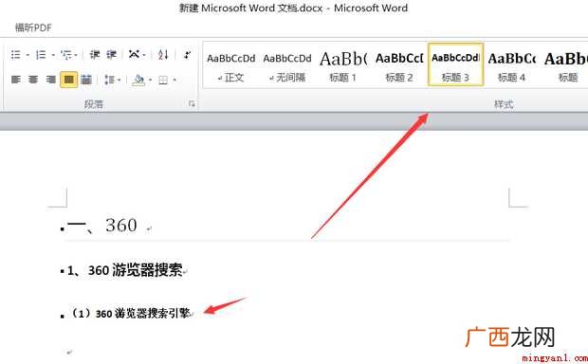Select distributed alignment
The width and height of the screenshot is (588, 364).
[86, 80]
